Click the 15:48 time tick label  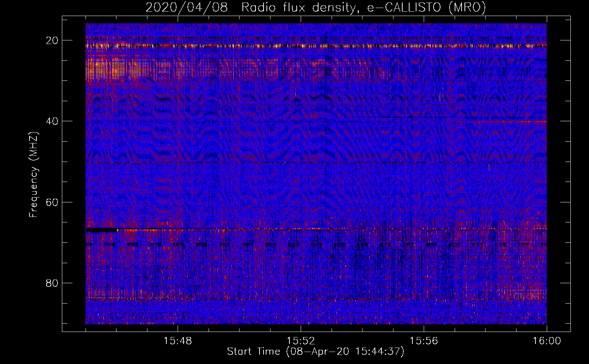click(x=178, y=341)
